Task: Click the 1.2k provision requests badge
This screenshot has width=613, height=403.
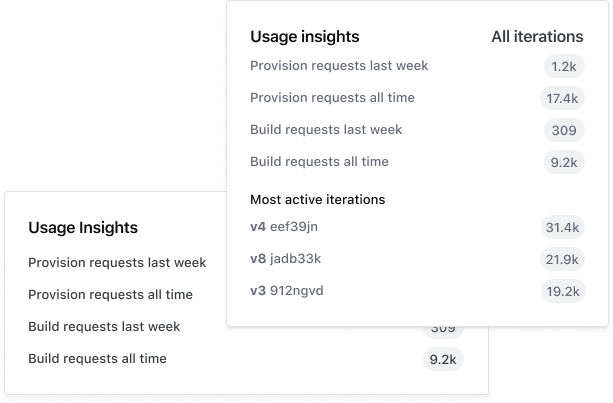Action: pyautogui.click(x=562, y=67)
